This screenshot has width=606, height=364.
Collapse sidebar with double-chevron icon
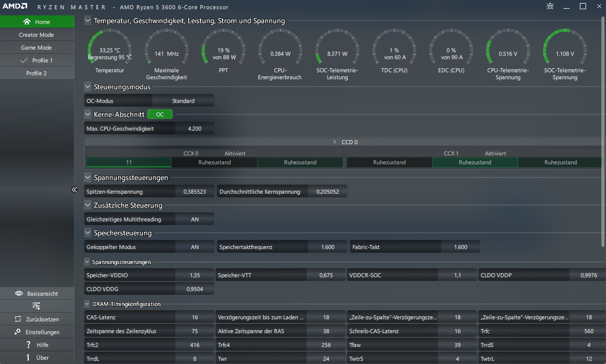[x=74, y=189]
